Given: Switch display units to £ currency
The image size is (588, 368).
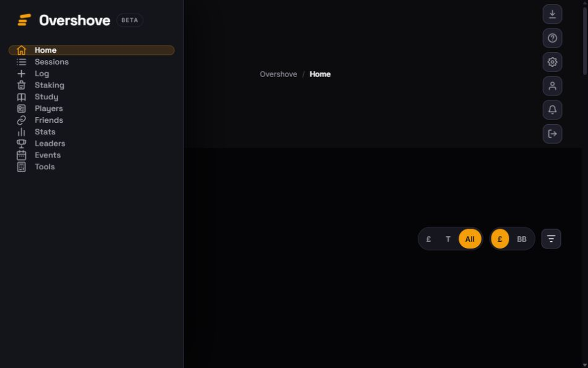Looking at the screenshot, I should [500, 239].
